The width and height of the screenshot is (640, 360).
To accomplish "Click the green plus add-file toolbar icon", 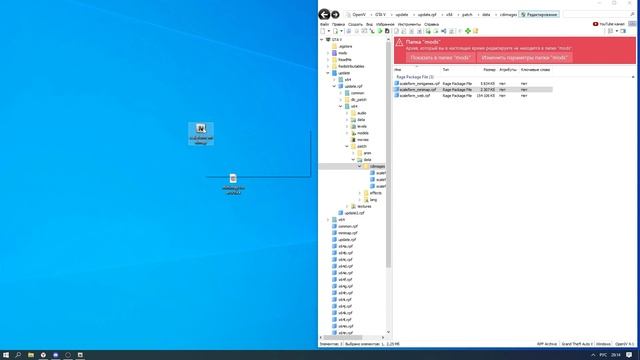I will pyautogui.click(x=468, y=31).
